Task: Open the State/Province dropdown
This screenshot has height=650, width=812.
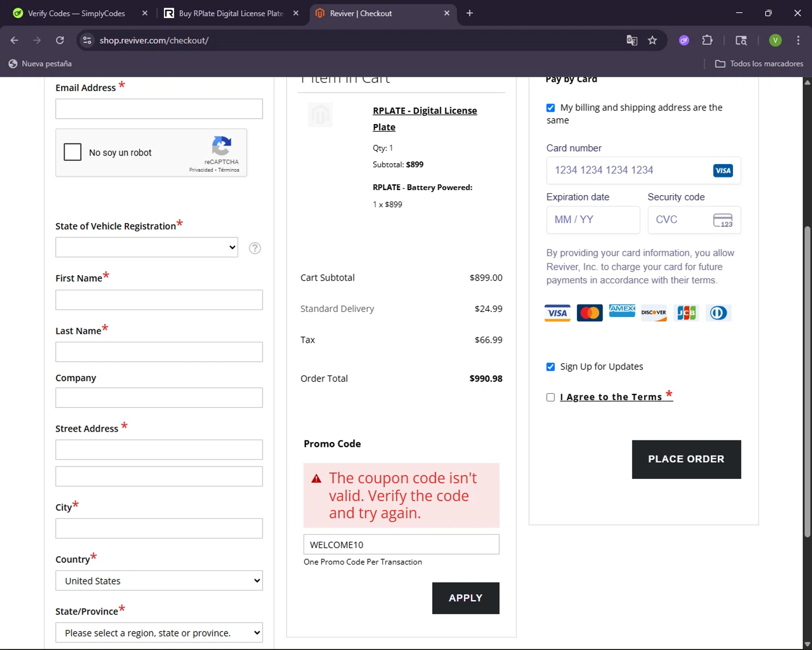Action: click(159, 633)
